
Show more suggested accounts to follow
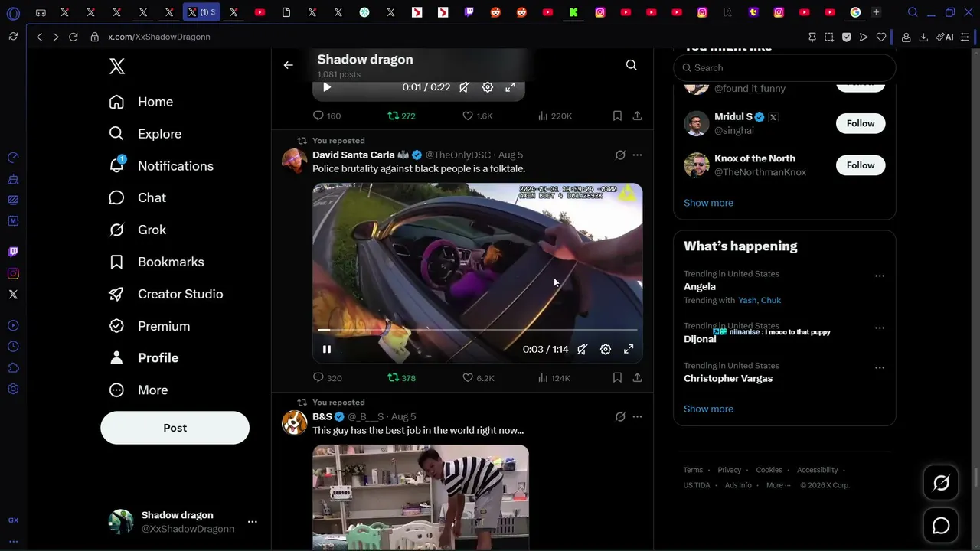[x=708, y=203]
